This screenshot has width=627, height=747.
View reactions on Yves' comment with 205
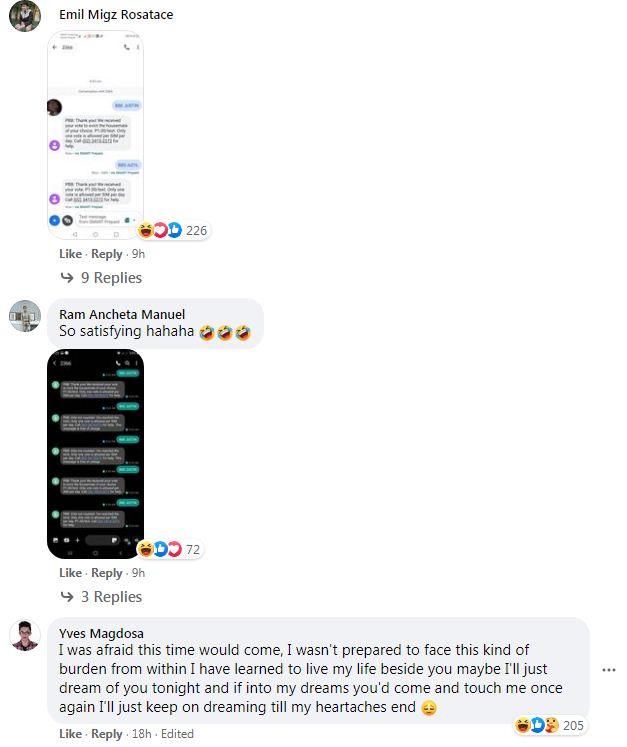coord(549,725)
